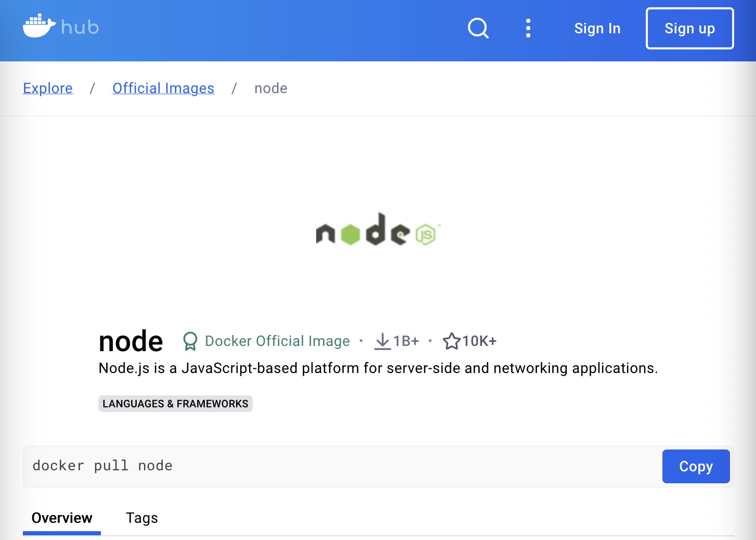The image size is (756, 540).
Task: Switch to the Overview tab
Action: [62, 518]
